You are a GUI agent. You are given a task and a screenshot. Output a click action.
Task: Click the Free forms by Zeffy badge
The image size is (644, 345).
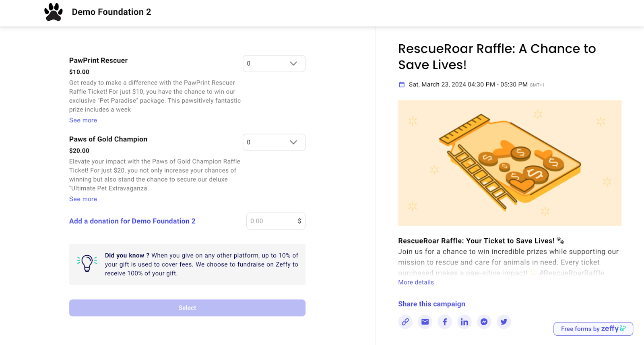pos(592,328)
